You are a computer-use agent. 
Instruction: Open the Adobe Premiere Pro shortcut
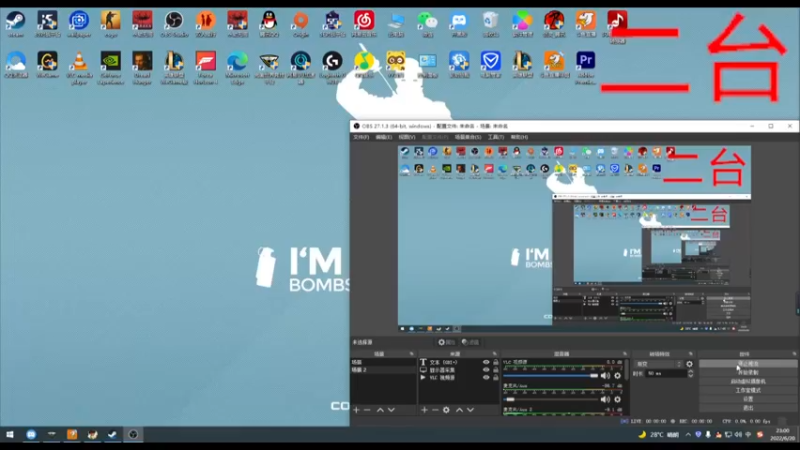pyautogui.click(x=585, y=67)
